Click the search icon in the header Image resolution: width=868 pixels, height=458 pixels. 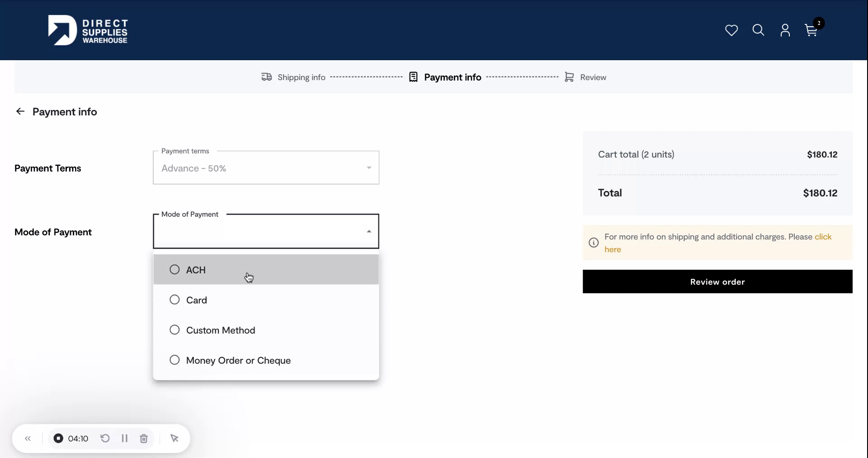tap(758, 30)
